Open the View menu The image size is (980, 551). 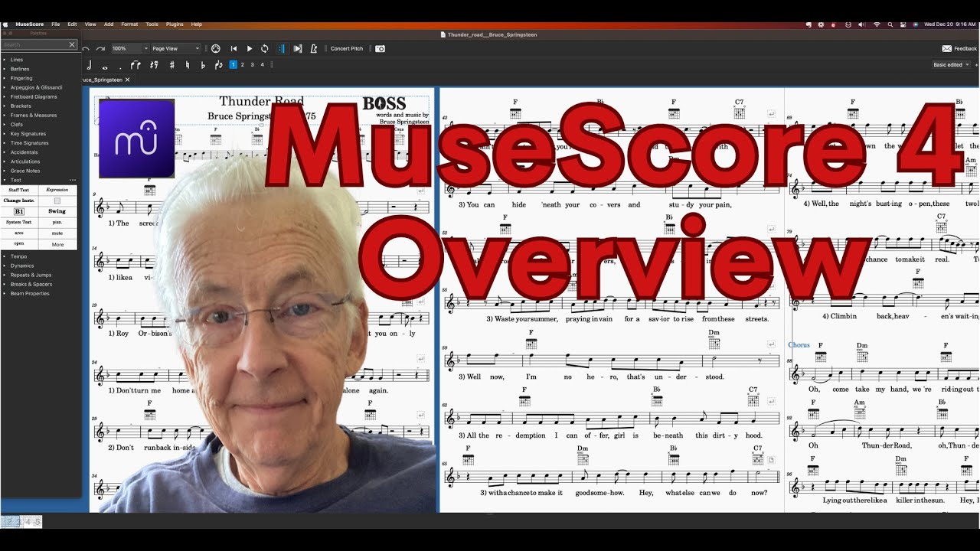tap(90, 24)
